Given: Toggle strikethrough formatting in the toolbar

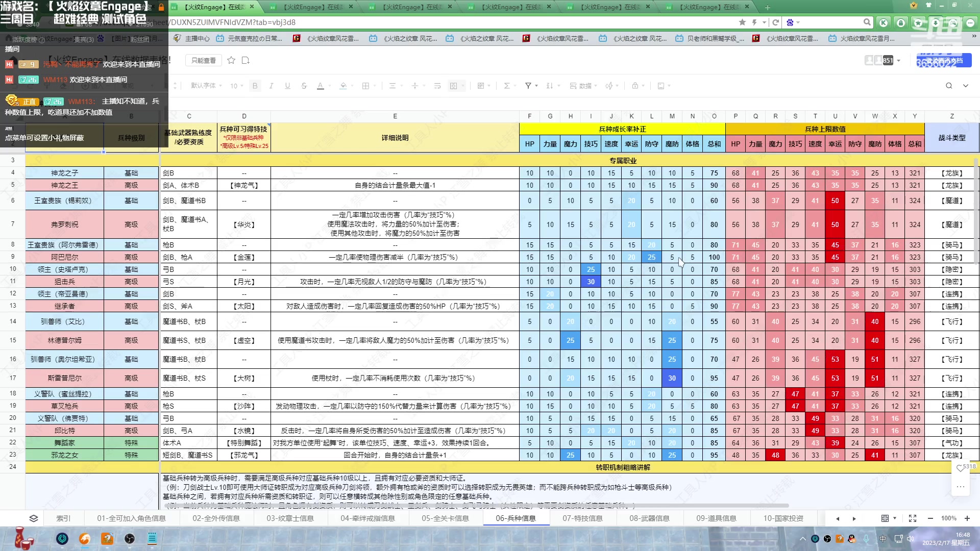Looking at the screenshot, I should coord(304,86).
